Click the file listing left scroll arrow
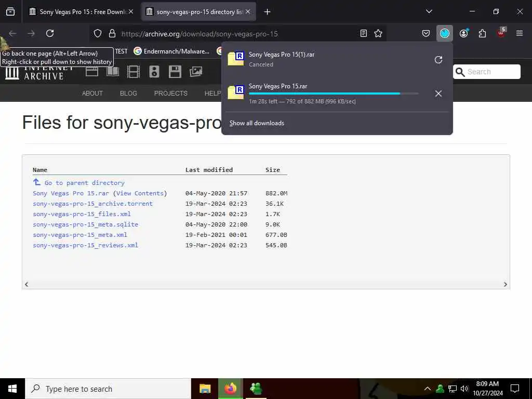The height and width of the screenshot is (399, 532). point(26,284)
